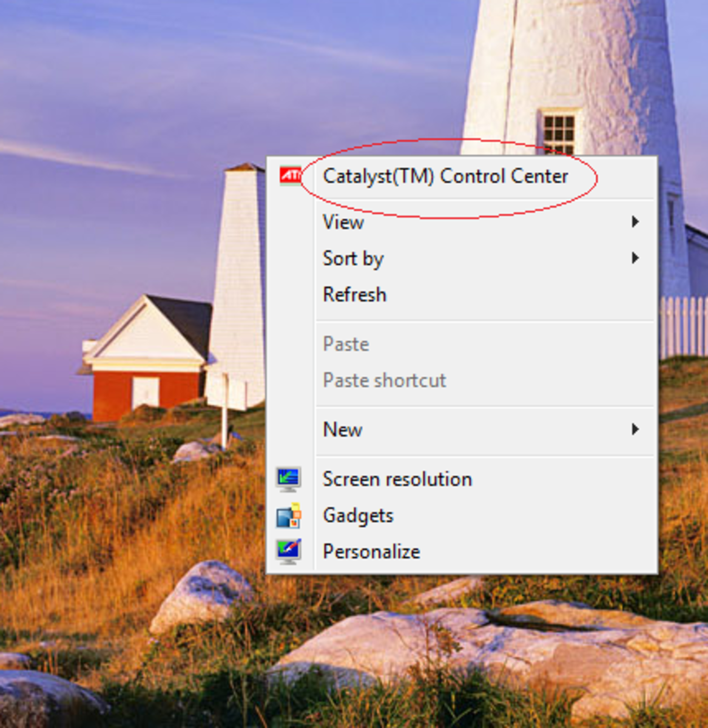
Task: Choose Personalize at the menu bottom
Action: (x=371, y=551)
